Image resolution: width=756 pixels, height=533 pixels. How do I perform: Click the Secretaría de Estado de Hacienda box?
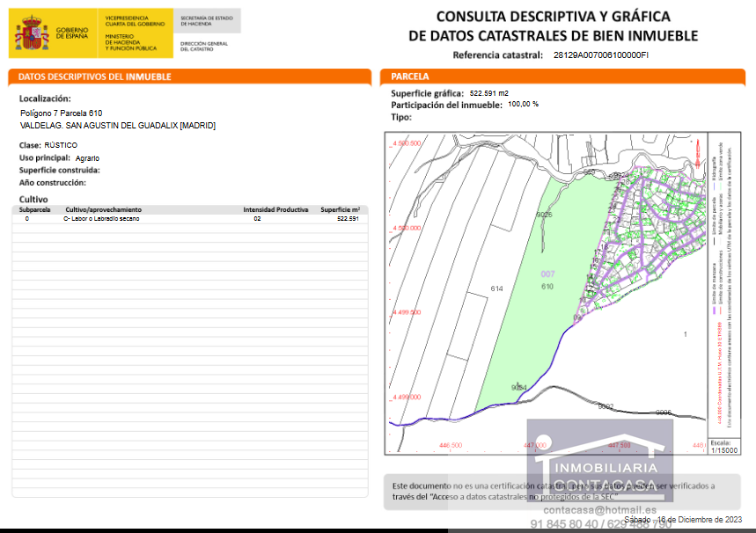207,20
